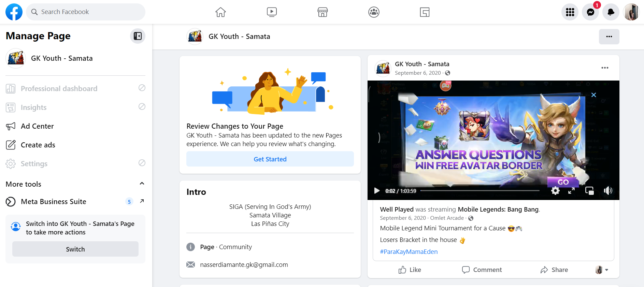644x287 pixels.
Task: Click Meta Business Suite external-link arrow
Action: pos(142,201)
